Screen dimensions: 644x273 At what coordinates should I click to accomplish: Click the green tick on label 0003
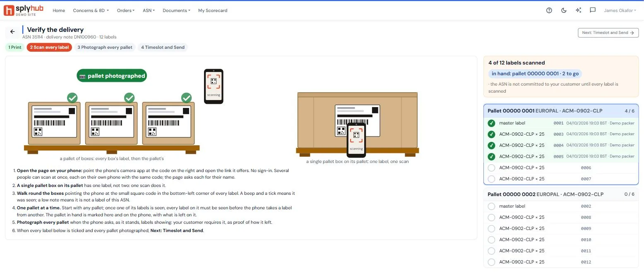point(491,134)
